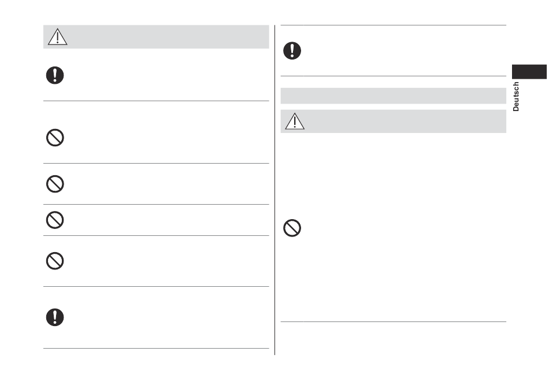Image resolution: width=549 pixels, height=392 pixels.
Task: Click the exclamation circle icon in the right column
Action: pyautogui.click(x=292, y=51)
